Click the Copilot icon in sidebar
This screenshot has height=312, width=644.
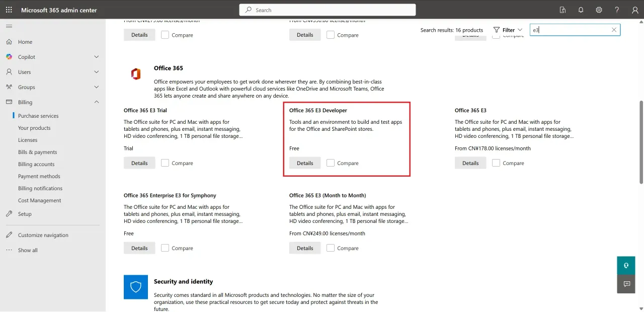(9, 57)
